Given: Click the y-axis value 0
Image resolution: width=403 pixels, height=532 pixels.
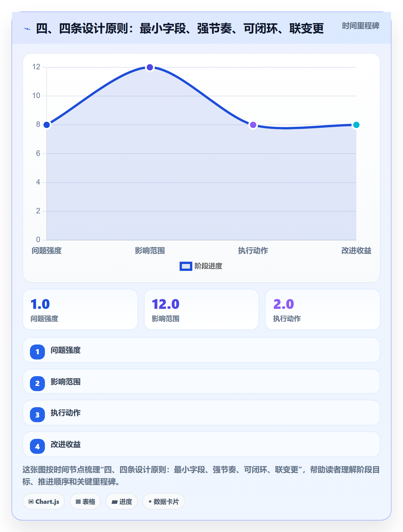Looking at the screenshot, I should [38, 240].
